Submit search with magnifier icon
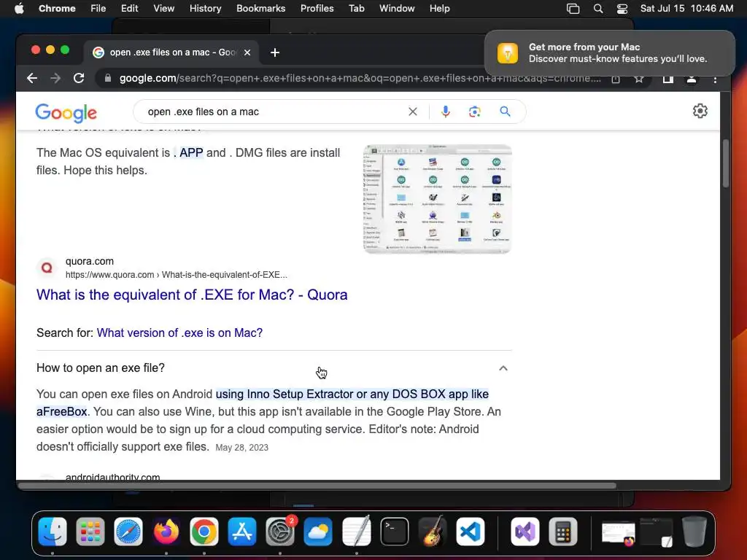The width and height of the screenshot is (747, 560). [505, 112]
